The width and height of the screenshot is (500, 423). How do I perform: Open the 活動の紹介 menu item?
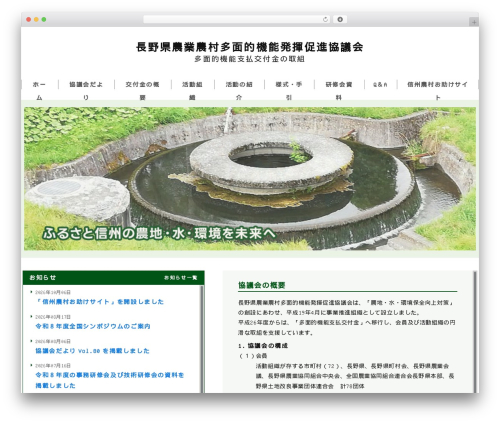coord(239,91)
